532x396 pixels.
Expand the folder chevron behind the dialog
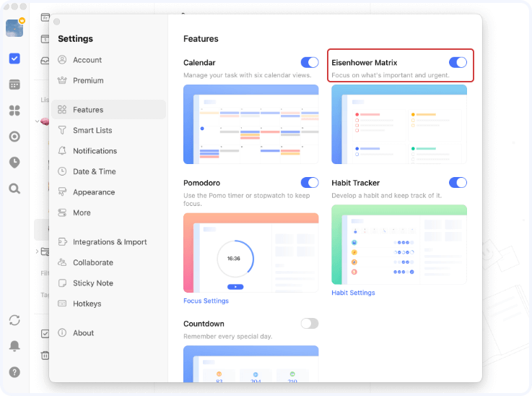point(37,251)
